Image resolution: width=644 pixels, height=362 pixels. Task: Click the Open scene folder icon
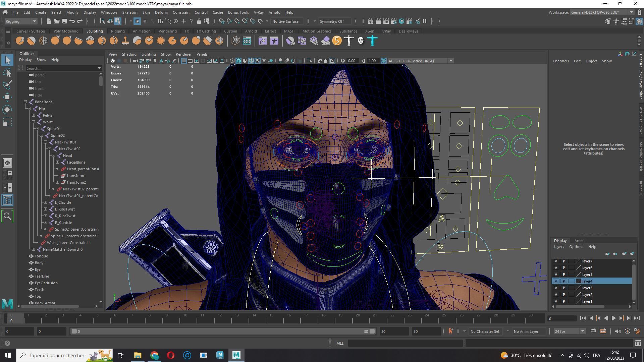click(x=56, y=21)
